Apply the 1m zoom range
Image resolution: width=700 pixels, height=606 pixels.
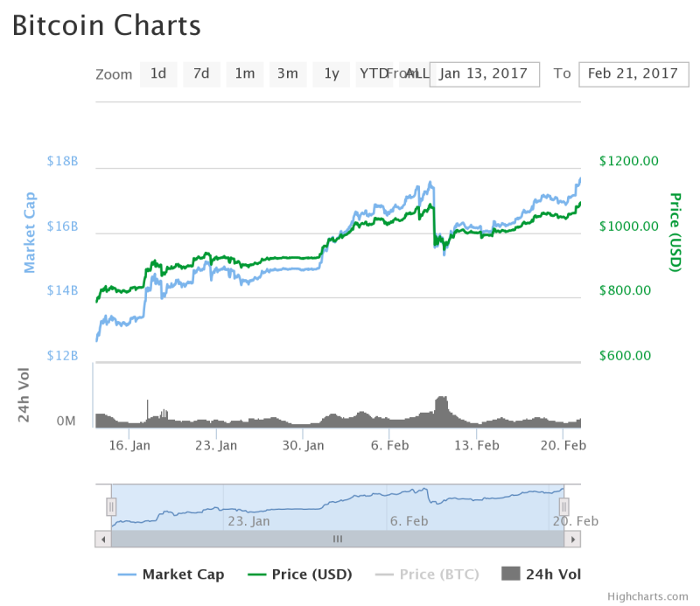[x=244, y=74]
